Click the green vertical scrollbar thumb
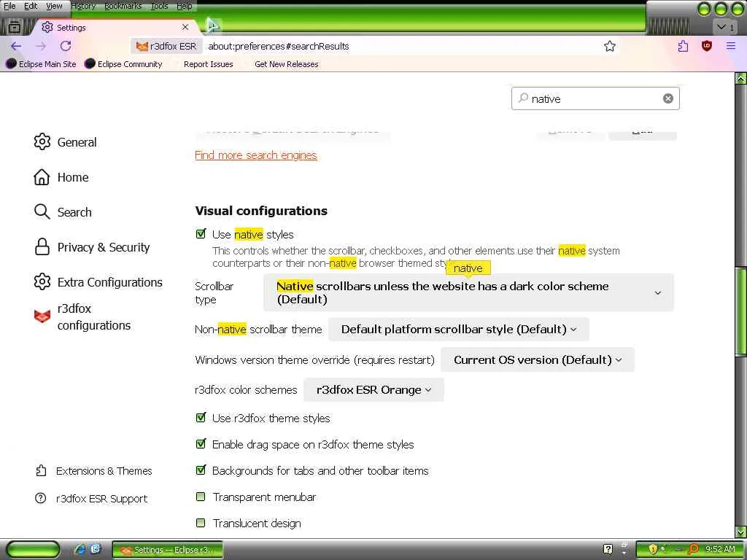 pos(741,311)
